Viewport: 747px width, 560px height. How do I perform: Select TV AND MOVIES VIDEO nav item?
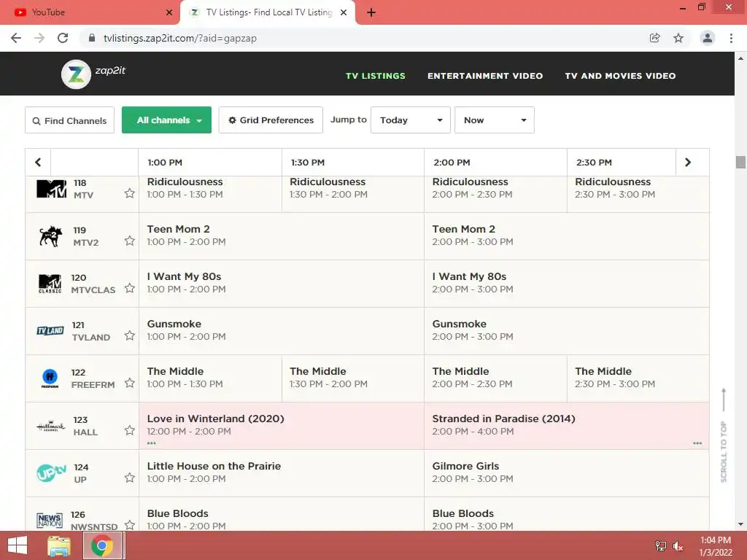click(x=620, y=76)
